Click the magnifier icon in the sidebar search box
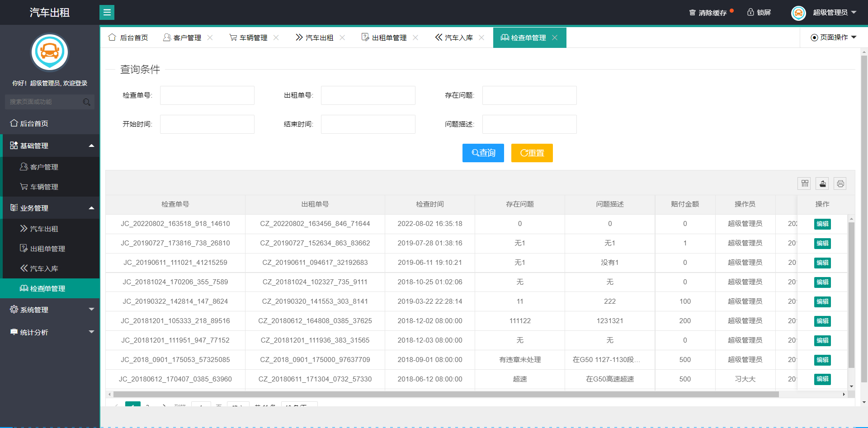The image size is (868, 428). [86, 102]
